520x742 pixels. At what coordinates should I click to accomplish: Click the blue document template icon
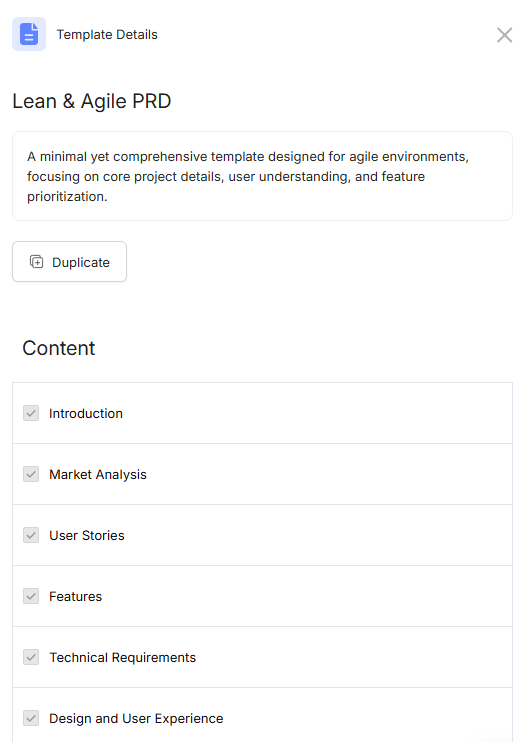pos(29,34)
